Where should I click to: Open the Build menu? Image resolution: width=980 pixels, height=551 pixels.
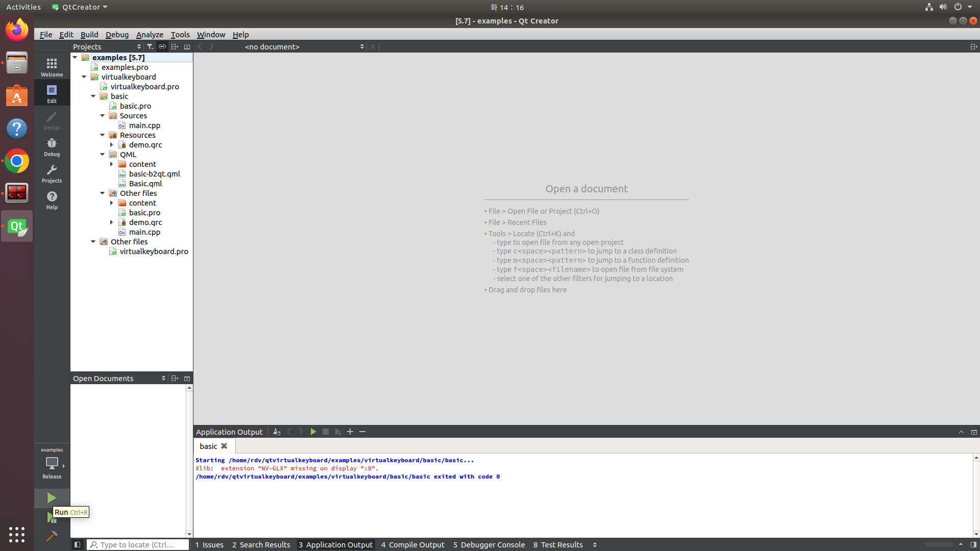(x=89, y=34)
